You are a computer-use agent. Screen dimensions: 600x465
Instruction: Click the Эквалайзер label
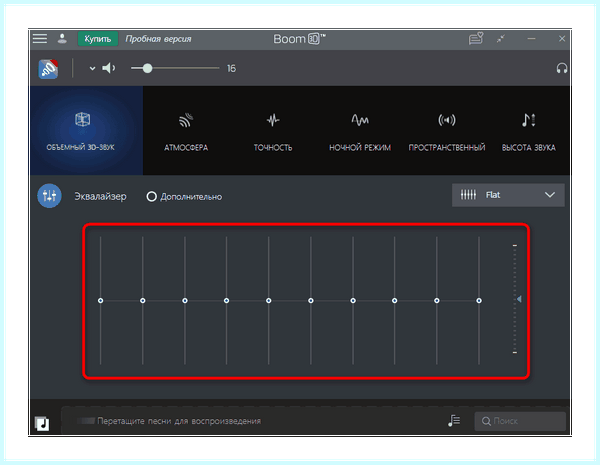pyautogui.click(x=100, y=196)
